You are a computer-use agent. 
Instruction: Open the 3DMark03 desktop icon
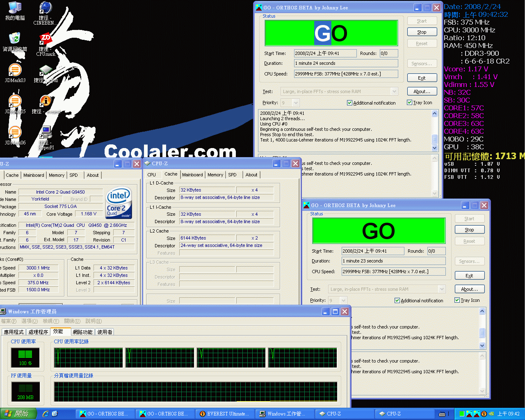click(x=15, y=71)
